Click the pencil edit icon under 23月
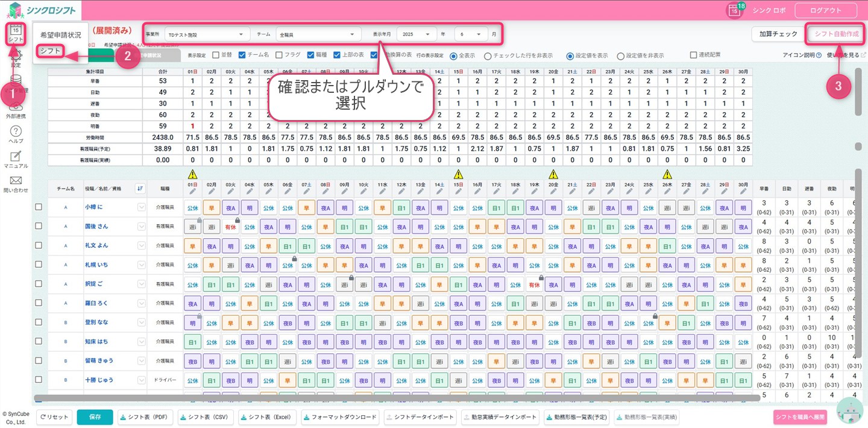Screen dimensions: 868x428 pos(610,192)
